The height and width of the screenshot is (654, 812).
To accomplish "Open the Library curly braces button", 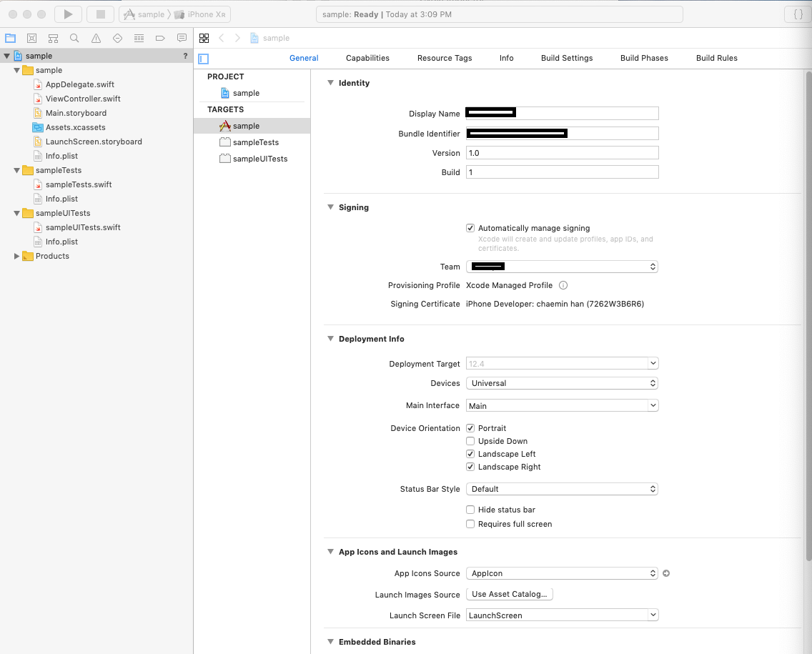I will [x=798, y=14].
